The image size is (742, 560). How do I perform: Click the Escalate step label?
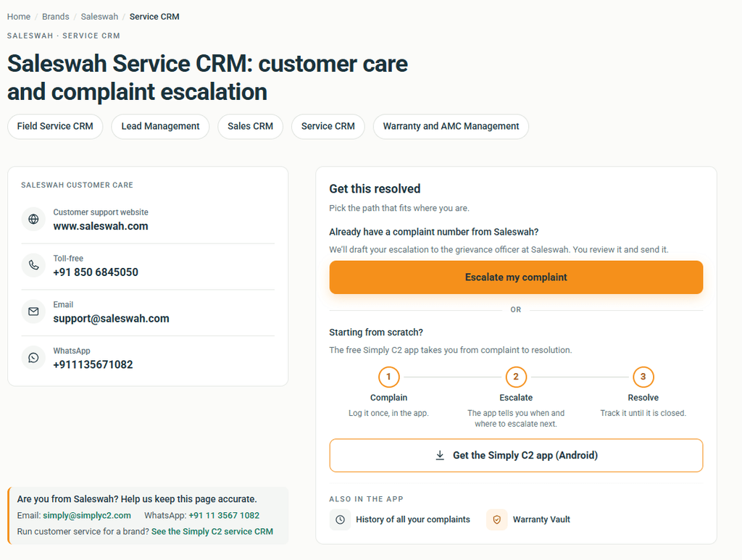point(516,398)
